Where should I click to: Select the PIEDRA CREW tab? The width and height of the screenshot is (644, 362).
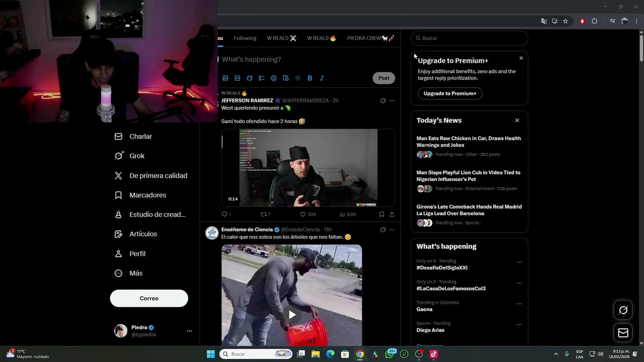(x=371, y=38)
